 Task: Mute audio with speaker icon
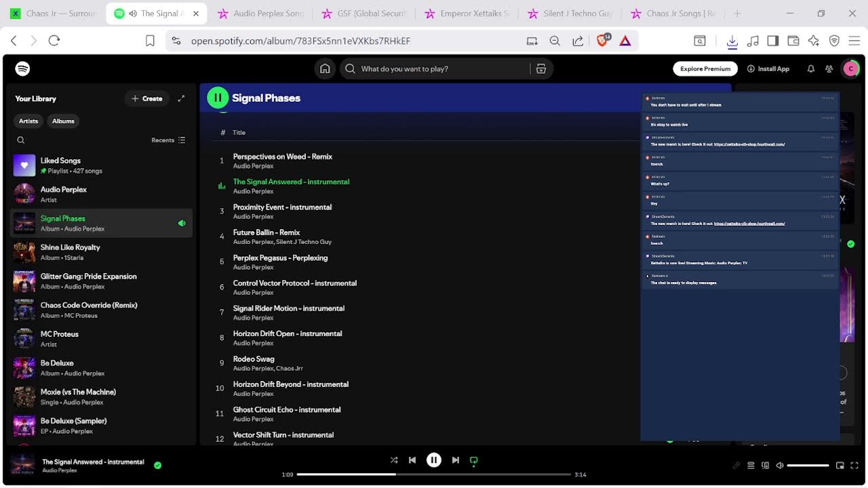(780, 466)
